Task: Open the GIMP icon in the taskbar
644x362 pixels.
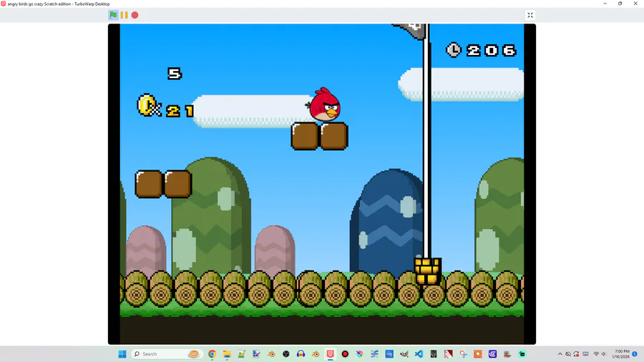Action: point(404,354)
